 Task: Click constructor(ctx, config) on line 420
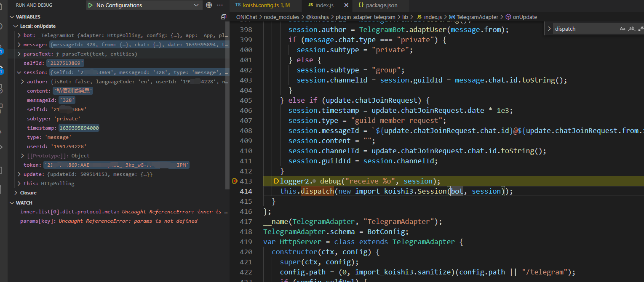(321, 252)
